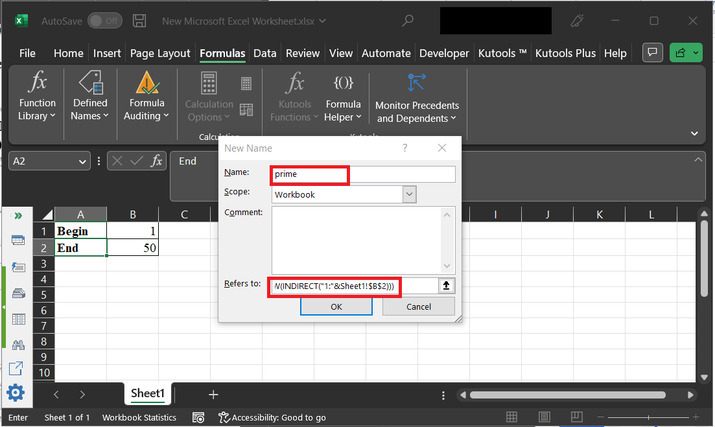Switch to the Home tab
The image size is (715, 427).
pos(68,53)
